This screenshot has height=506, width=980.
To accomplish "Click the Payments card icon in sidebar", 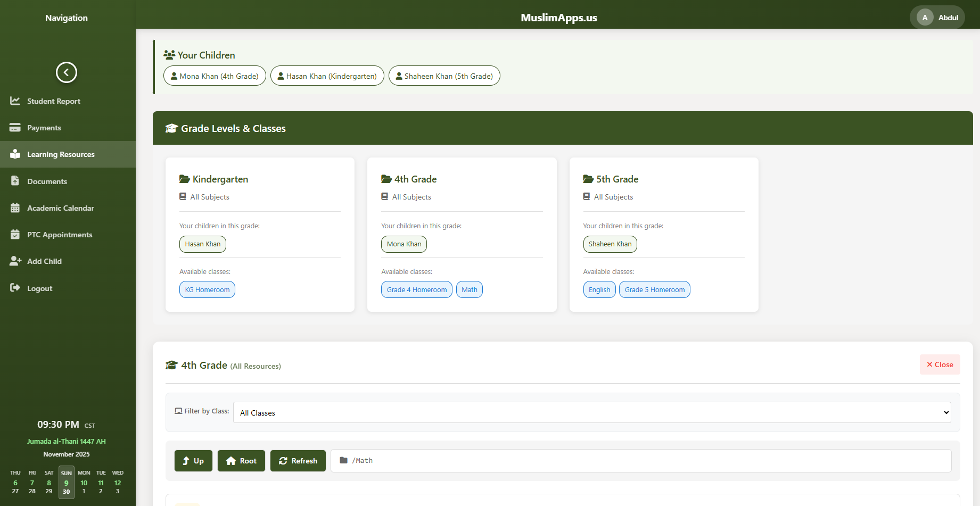I will [x=15, y=128].
